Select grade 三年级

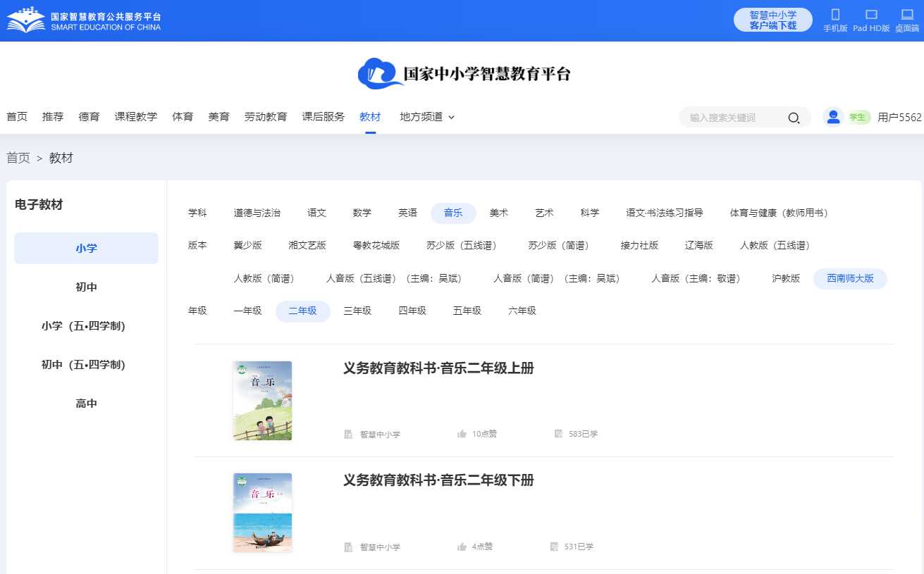click(x=357, y=311)
